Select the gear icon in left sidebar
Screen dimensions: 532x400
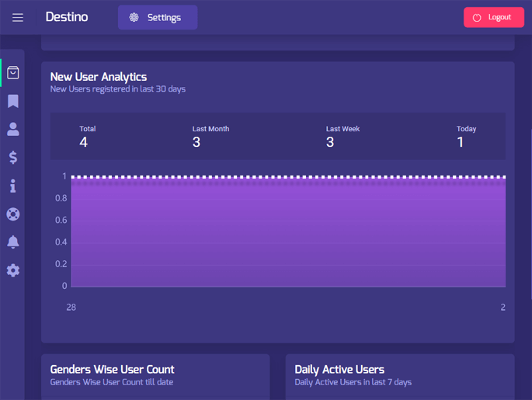pos(13,270)
